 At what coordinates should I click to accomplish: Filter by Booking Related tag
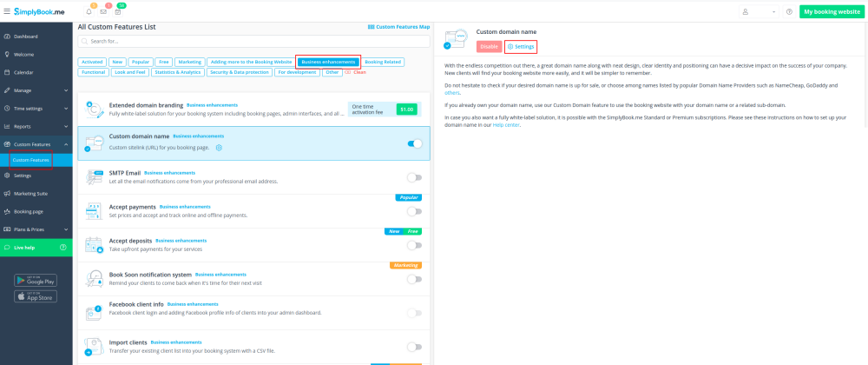(383, 63)
